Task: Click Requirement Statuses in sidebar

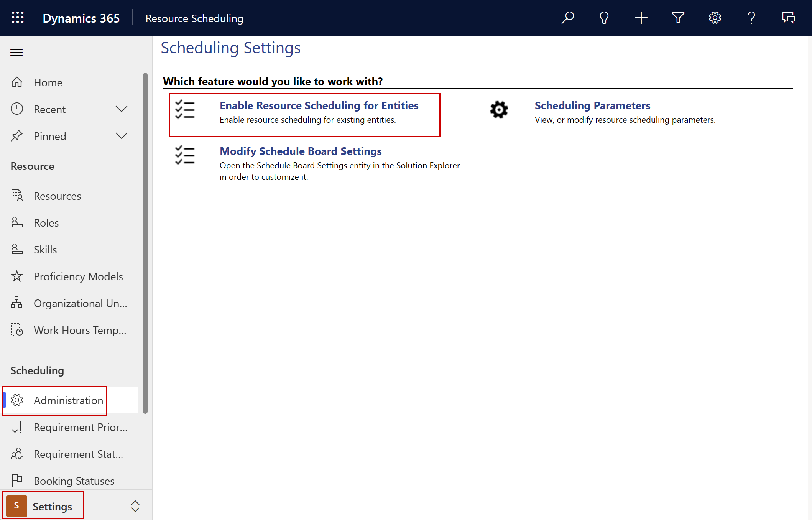Action: click(x=77, y=454)
